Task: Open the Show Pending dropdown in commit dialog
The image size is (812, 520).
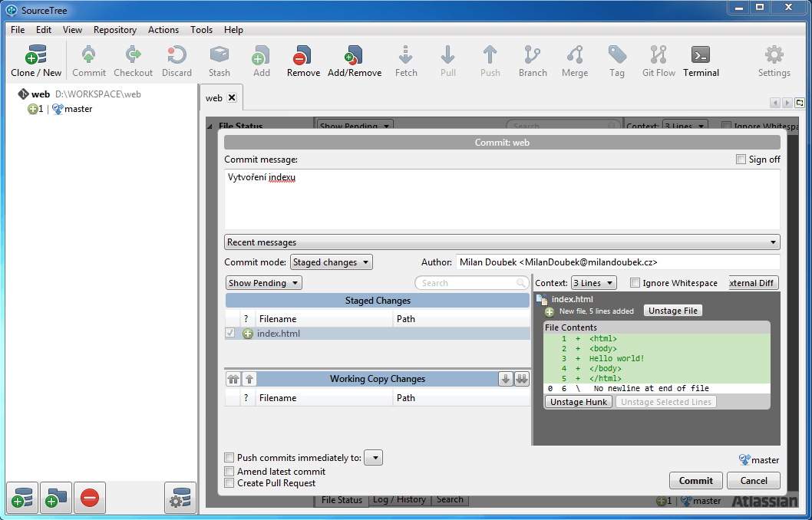Action: pos(264,283)
